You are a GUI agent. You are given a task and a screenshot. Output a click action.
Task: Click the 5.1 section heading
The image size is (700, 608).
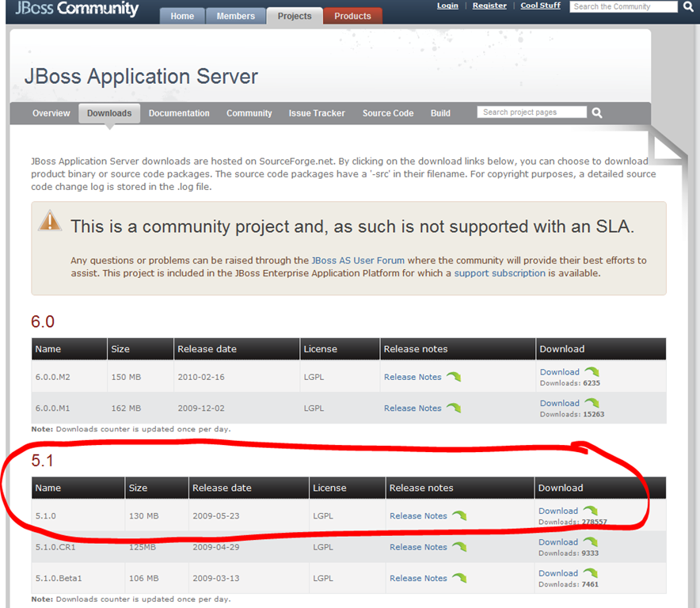coord(43,460)
